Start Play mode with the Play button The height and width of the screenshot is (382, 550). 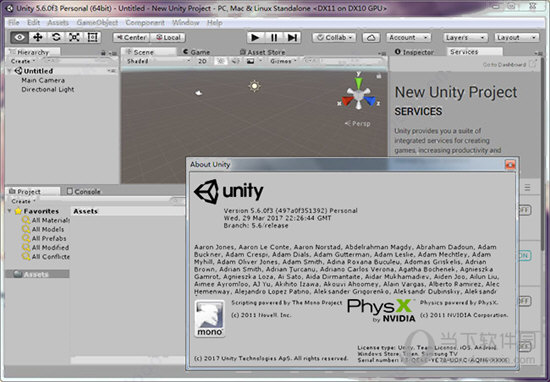click(255, 38)
